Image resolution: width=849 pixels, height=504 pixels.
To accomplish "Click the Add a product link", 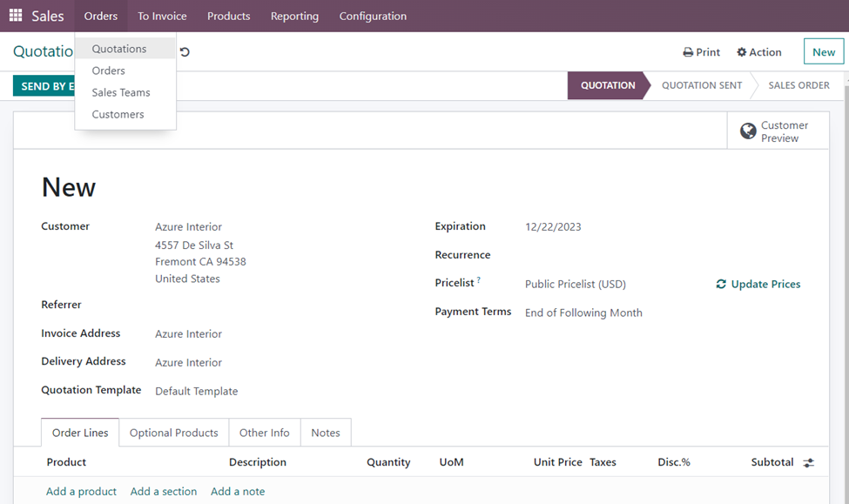I will (81, 492).
